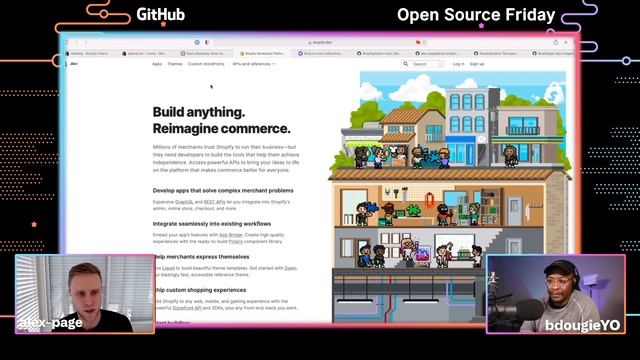Click 'Ship custom shopping experiences' heading
Screen dimensions: 640x360
coord(200,290)
